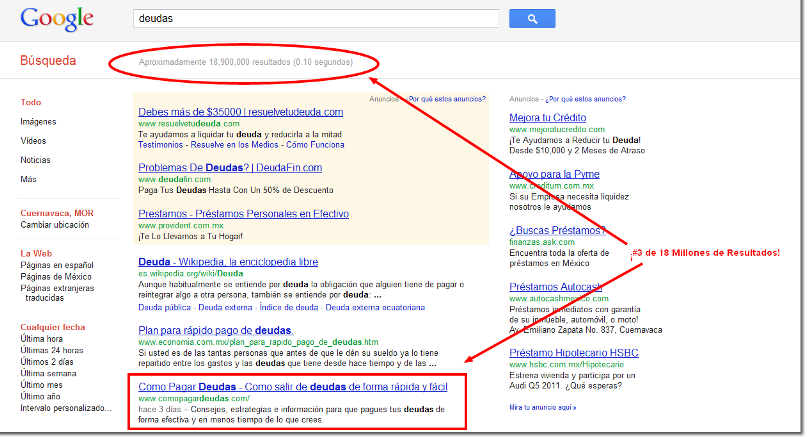Click the www.comopagardeudas.com/ green URL
Screen dimensions: 808x437
(194, 398)
